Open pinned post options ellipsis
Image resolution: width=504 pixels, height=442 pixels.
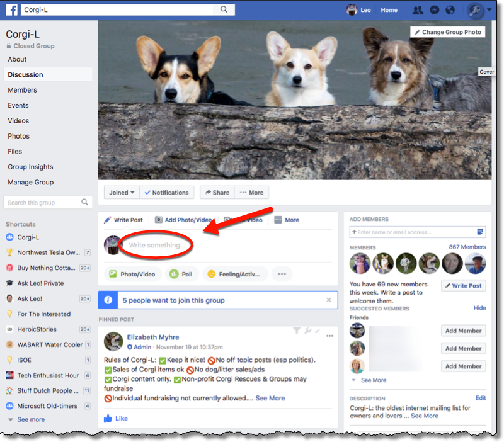click(x=329, y=336)
